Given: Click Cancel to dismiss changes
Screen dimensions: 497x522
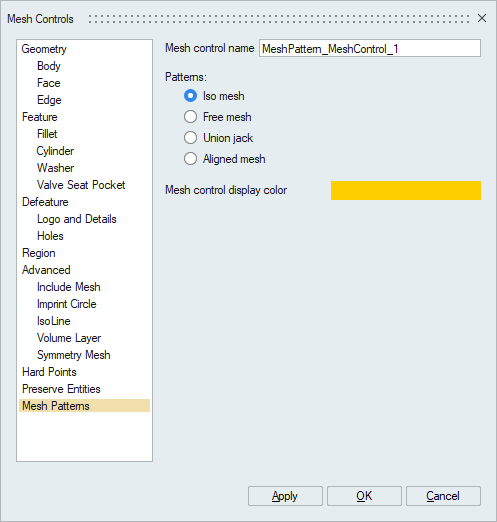Looking at the screenshot, I should [x=443, y=496].
